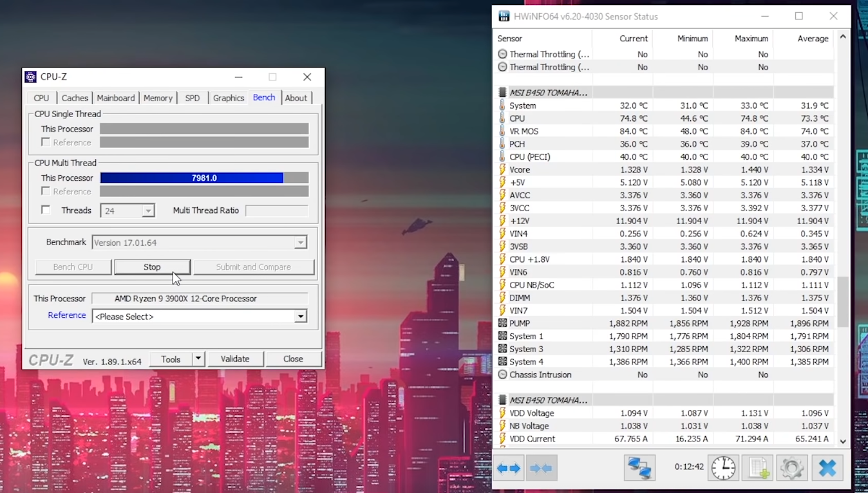The image size is (868, 493).
Task: Click the fan icon next to PUMP
Action: point(502,323)
